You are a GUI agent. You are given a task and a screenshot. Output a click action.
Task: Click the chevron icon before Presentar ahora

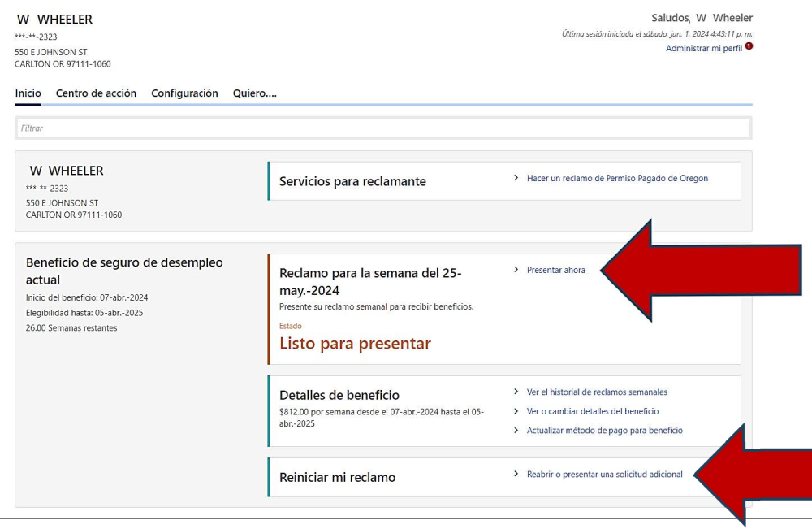pyautogui.click(x=516, y=270)
